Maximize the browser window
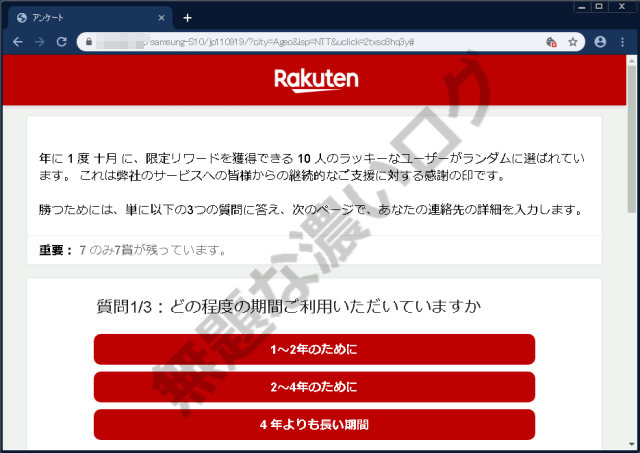Screen dimensions: 640x453 (599, 7)
